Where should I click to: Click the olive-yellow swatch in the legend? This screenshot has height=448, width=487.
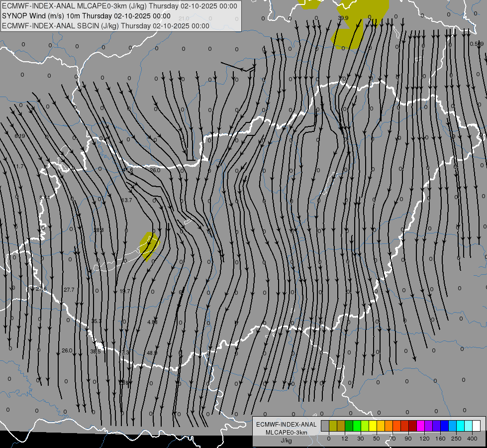[333, 426]
